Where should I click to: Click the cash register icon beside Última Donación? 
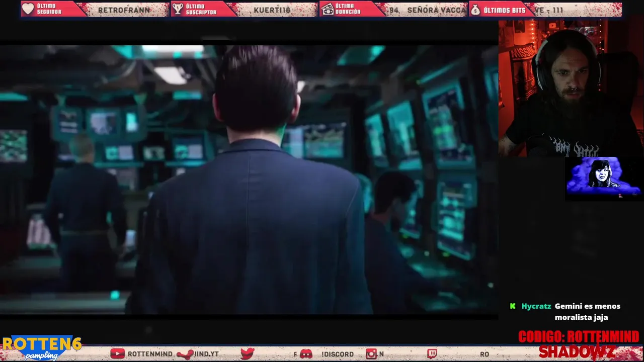tap(328, 9)
